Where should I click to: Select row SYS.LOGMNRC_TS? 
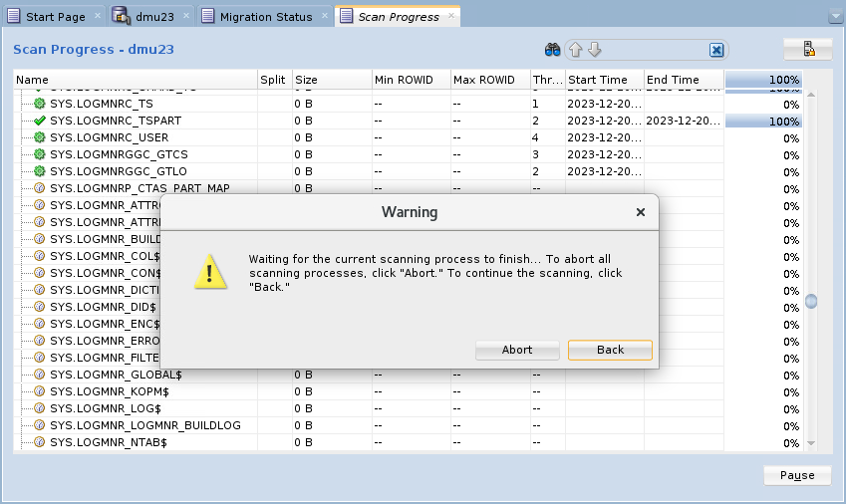point(408,104)
